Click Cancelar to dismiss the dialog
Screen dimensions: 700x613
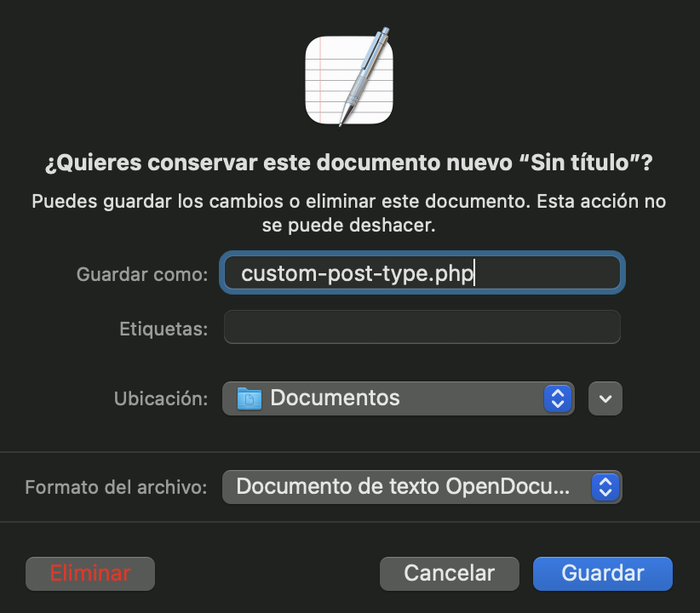pyautogui.click(x=449, y=573)
